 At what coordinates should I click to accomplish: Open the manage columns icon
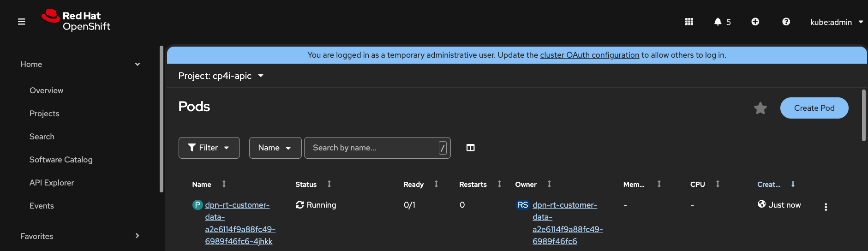pos(470,148)
